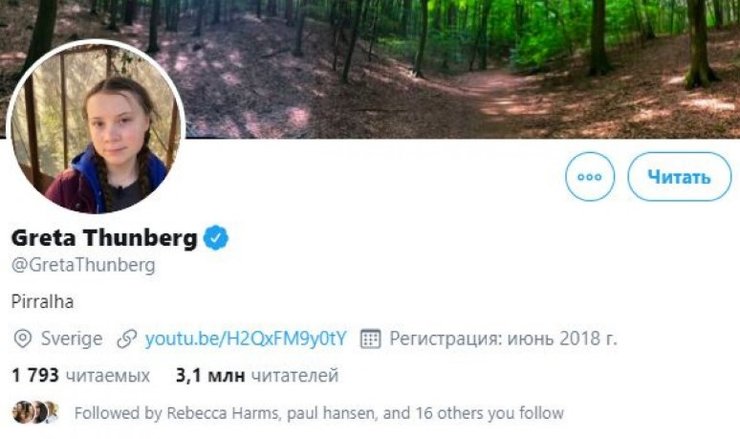Open the youtu.be/H2QxFM9y0tY link

[x=245, y=338]
